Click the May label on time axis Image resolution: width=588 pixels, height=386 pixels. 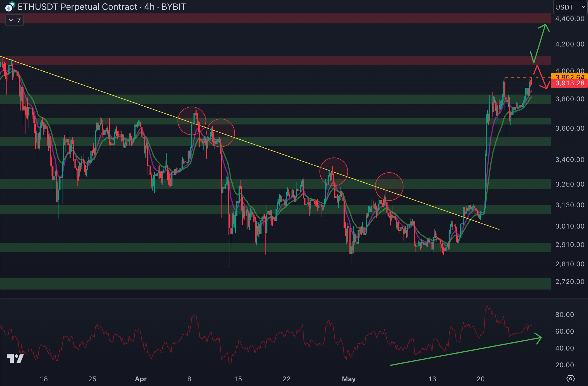click(349, 379)
